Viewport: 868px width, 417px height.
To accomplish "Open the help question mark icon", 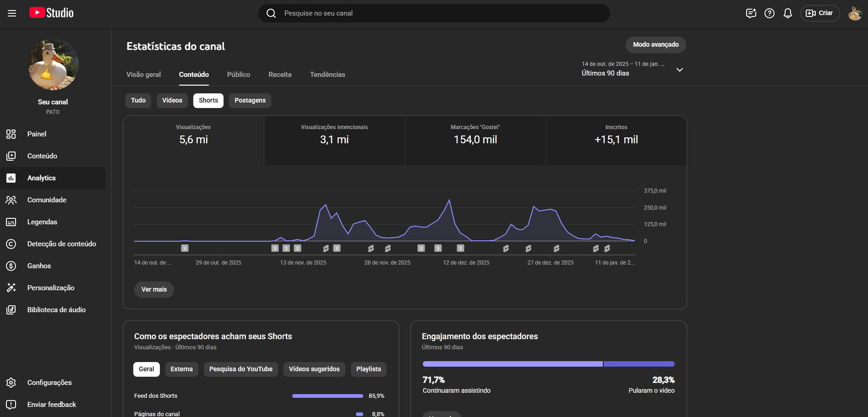I will click(x=769, y=13).
